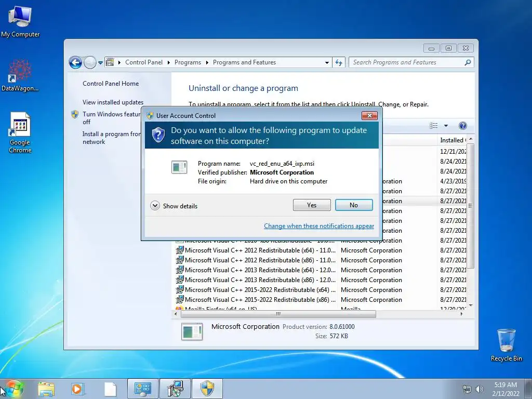This screenshot has width=532, height=399.
Task: Click the horizontal scrollbar right arrow
Action: point(461,314)
